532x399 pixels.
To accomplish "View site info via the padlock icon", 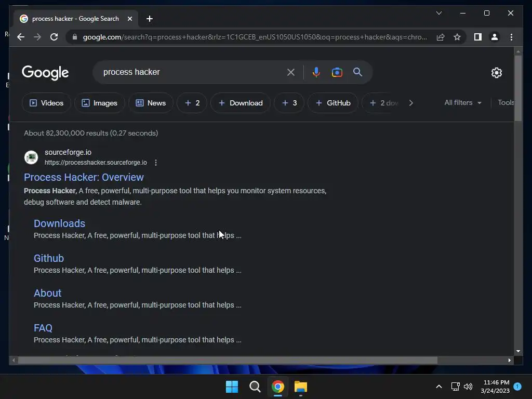I will [x=75, y=37].
